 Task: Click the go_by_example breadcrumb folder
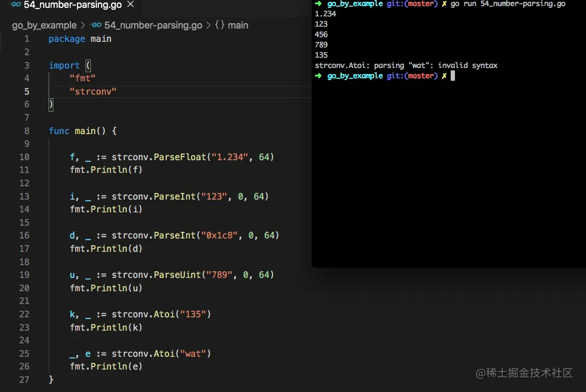coord(44,25)
